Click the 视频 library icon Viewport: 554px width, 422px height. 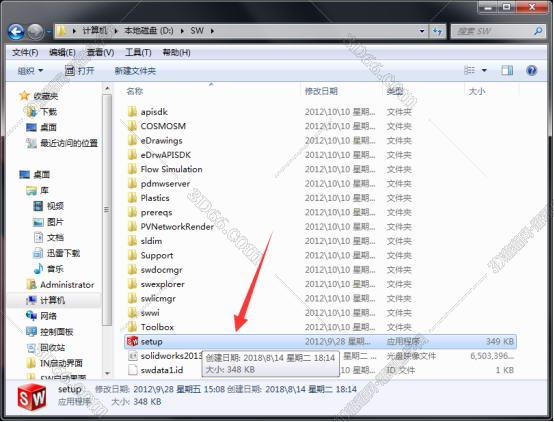tap(38, 206)
